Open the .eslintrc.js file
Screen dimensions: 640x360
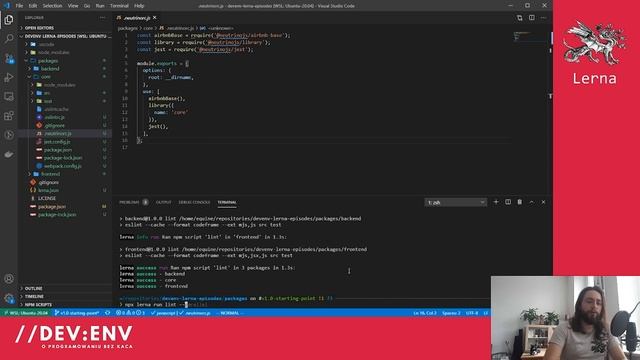(54, 117)
